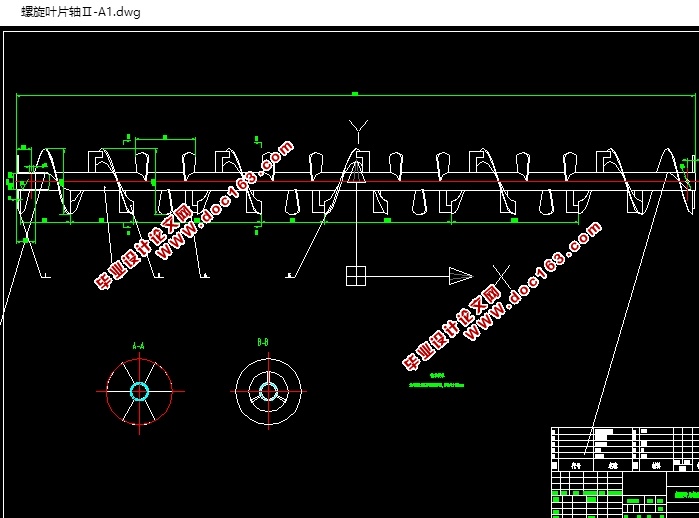The height and width of the screenshot is (518, 699).
Task: Select the overall length dimension grip at top
Action: 355,94
